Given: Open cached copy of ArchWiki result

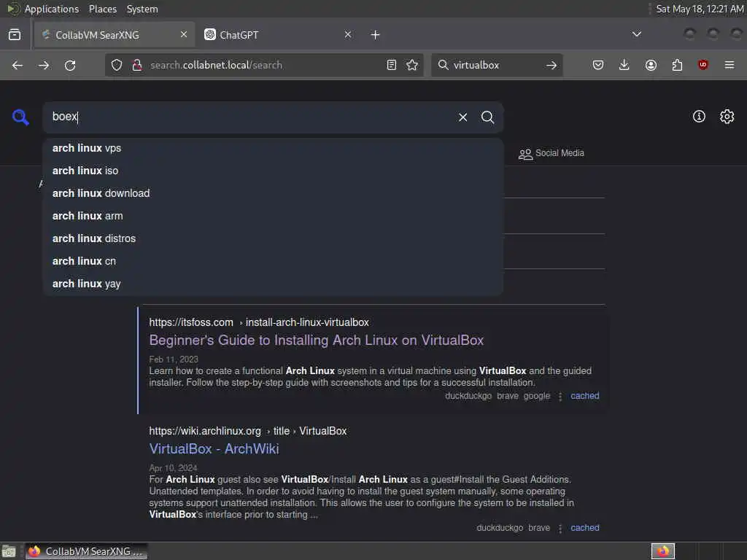Looking at the screenshot, I should (x=584, y=528).
